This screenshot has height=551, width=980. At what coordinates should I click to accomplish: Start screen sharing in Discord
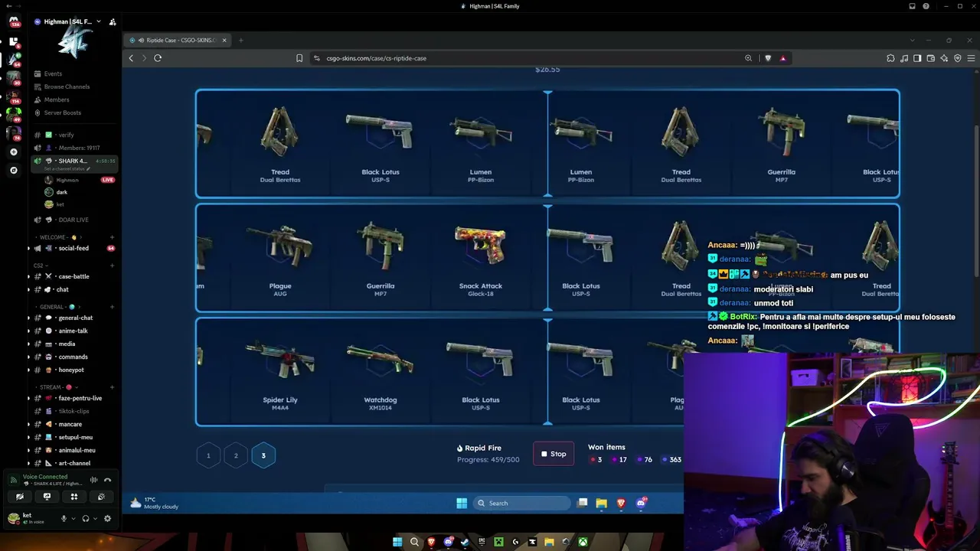pyautogui.click(x=47, y=497)
